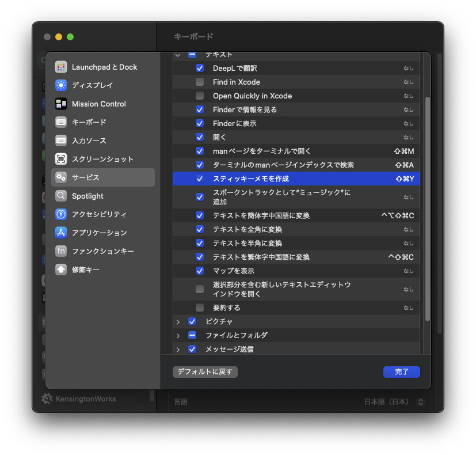Toggle the ファイルとフォルダ group checkbox
Screen dimensions: 476x455
tap(192, 335)
